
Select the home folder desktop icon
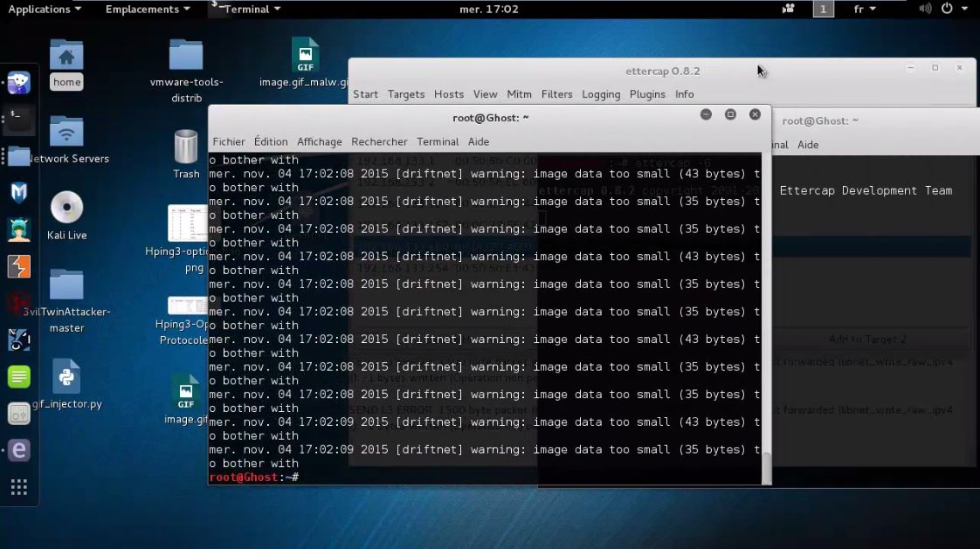tap(66, 65)
